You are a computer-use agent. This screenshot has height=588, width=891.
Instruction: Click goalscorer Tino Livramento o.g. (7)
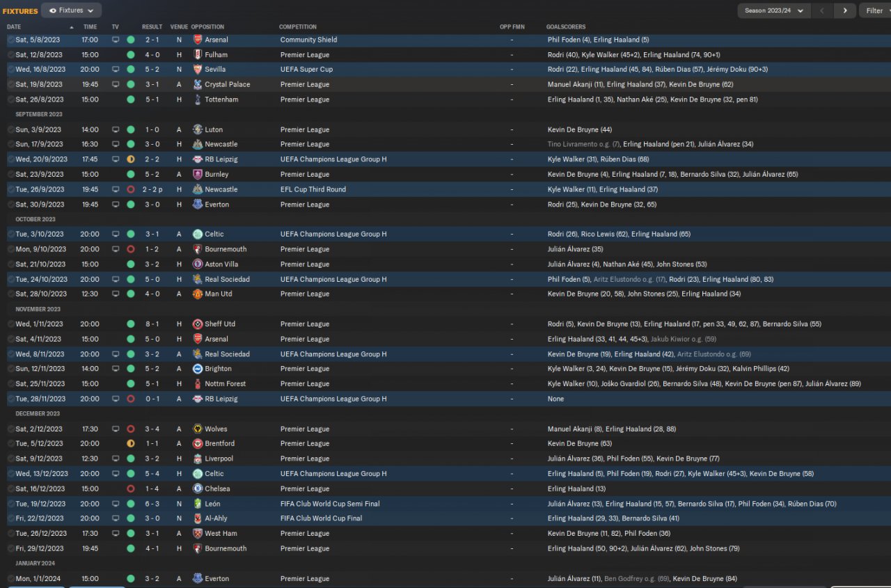pyautogui.click(x=583, y=145)
